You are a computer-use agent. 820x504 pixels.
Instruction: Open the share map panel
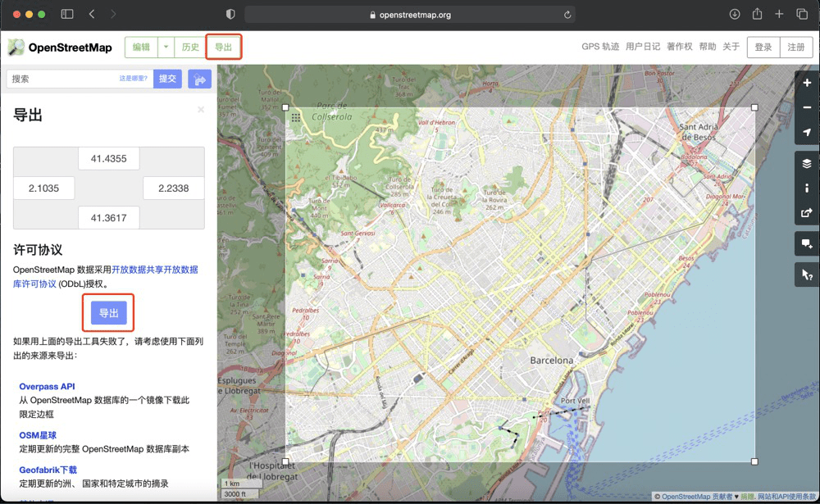807,213
